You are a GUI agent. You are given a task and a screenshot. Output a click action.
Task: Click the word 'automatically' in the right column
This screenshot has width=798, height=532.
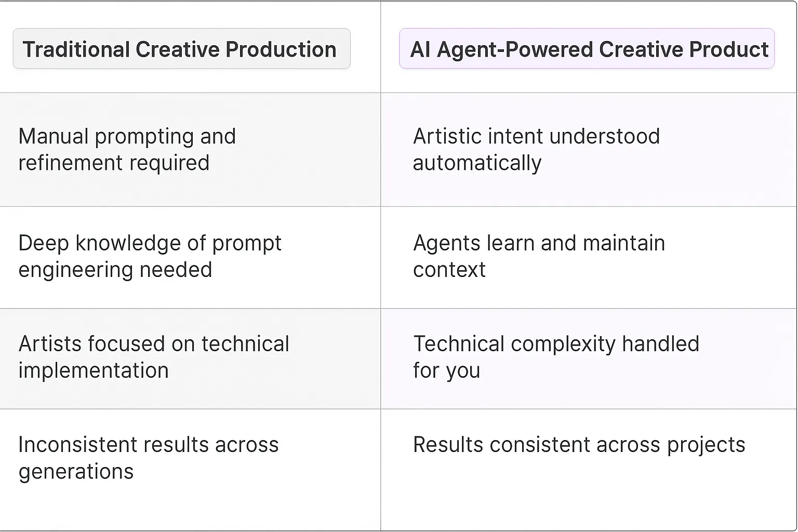tap(477, 163)
